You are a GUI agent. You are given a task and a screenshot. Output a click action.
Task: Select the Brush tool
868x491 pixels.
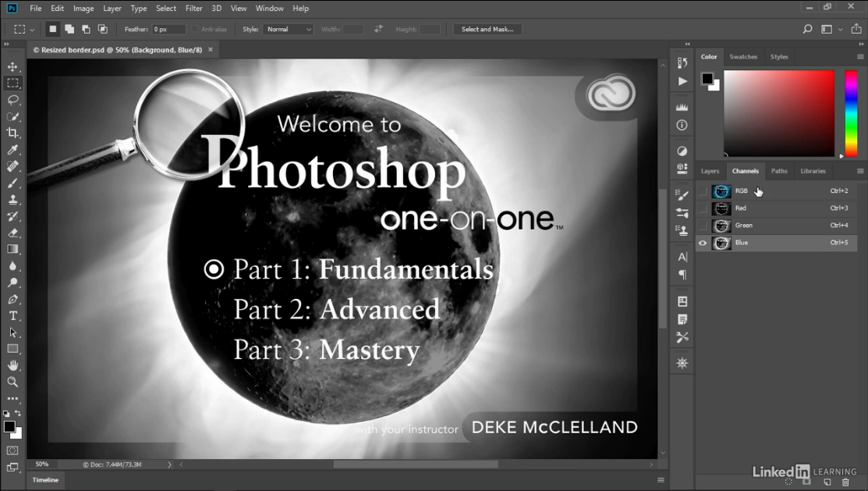point(12,183)
